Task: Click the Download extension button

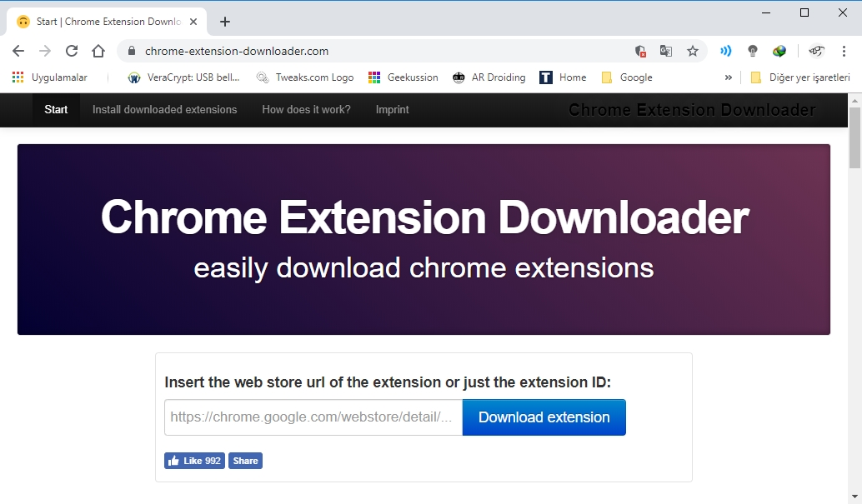Action: 544,417
